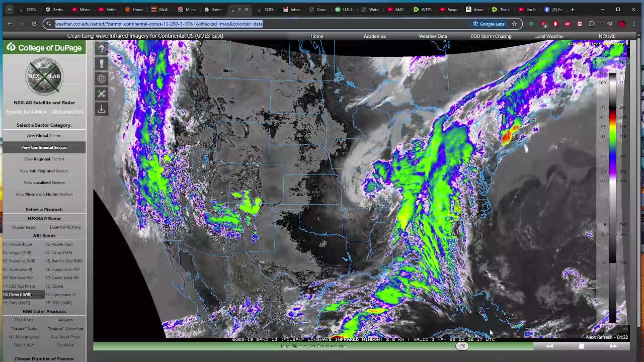Select band 05: Snow/Ice (NIR)
644x362 pixels.
(x=19, y=261)
